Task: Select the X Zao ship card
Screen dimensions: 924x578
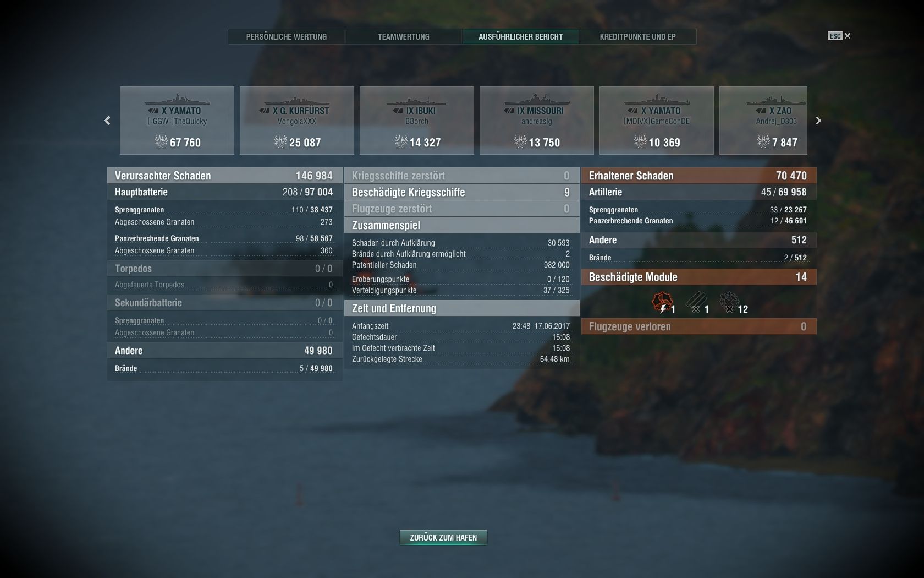Action: click(x=763, y=121)
